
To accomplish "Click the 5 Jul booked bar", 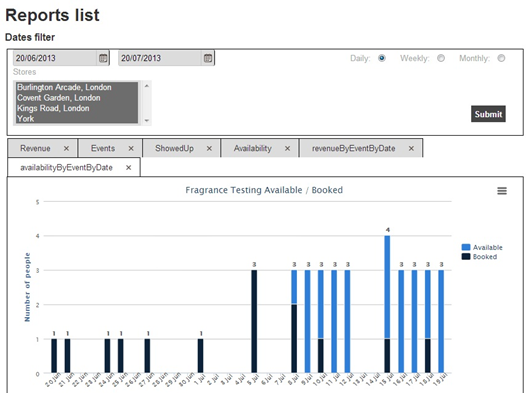I will tap(254, 321).
